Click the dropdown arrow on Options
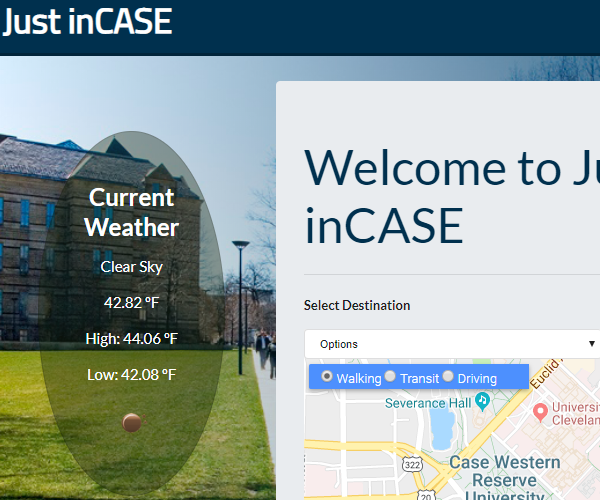This screenshot has height=500, width=600. 591,344
